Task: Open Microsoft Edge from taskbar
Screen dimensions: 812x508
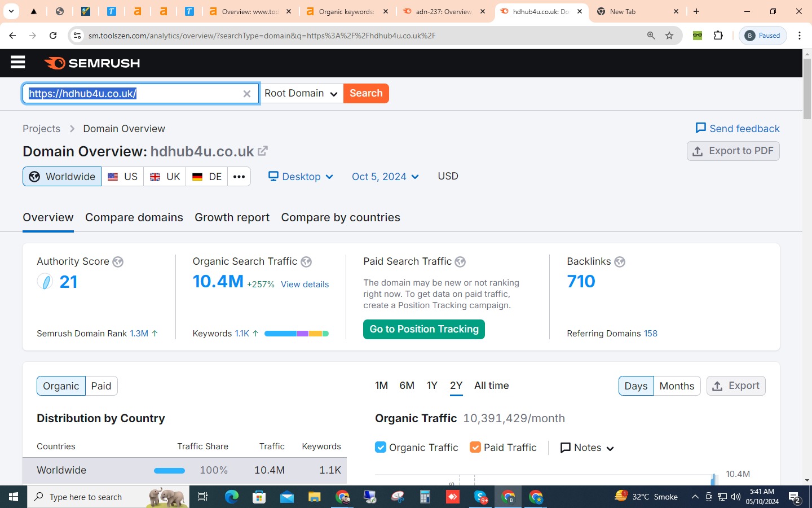Action: coord(232,497)
